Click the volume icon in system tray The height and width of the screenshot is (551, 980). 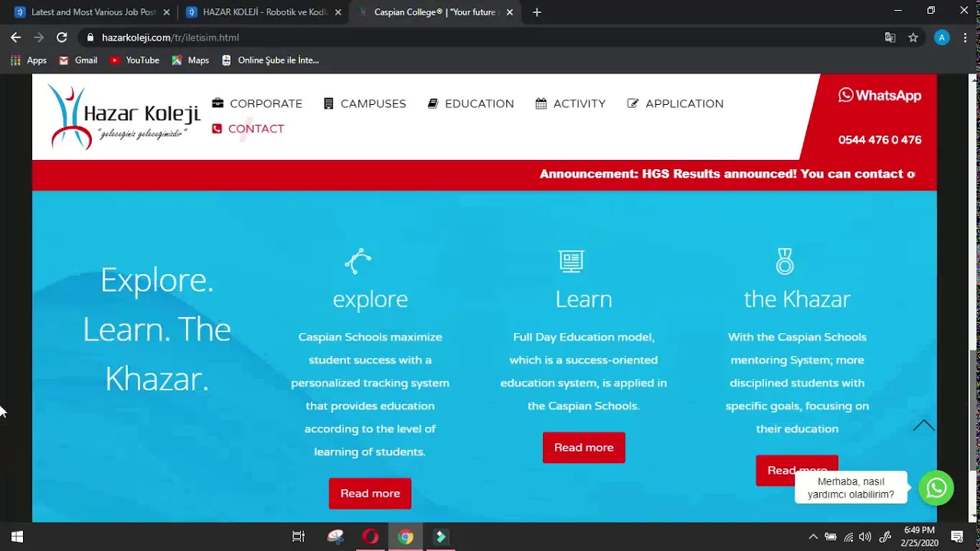[x=865, y=536]
